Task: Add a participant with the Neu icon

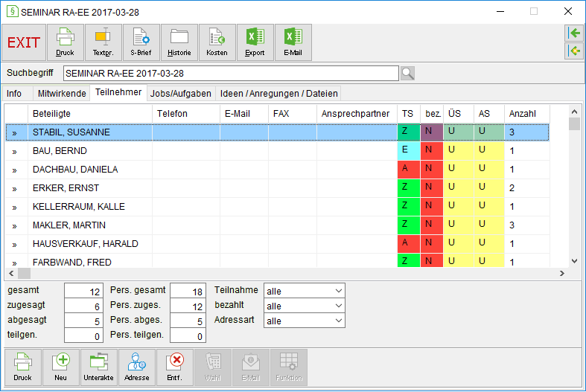Action: [61, 367]
